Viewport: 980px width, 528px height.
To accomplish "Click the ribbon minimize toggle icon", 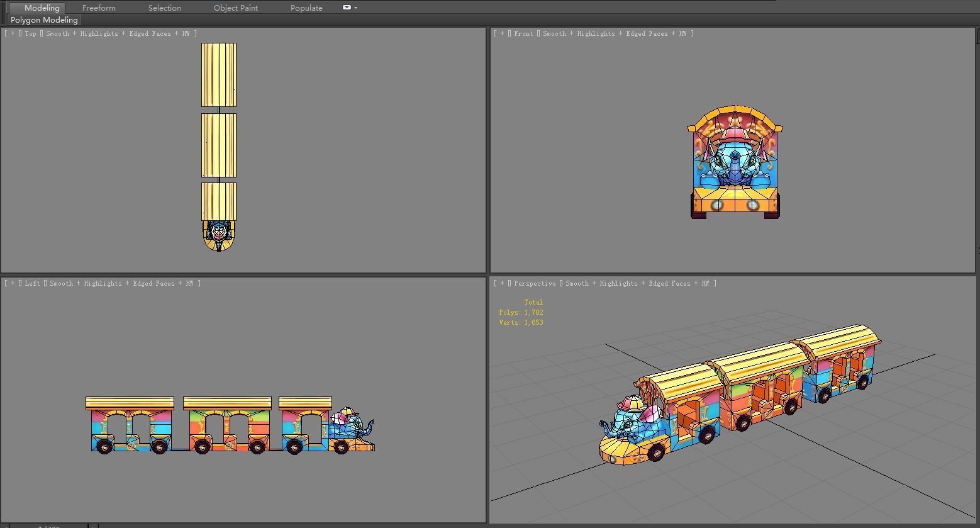I will point(347,8).
